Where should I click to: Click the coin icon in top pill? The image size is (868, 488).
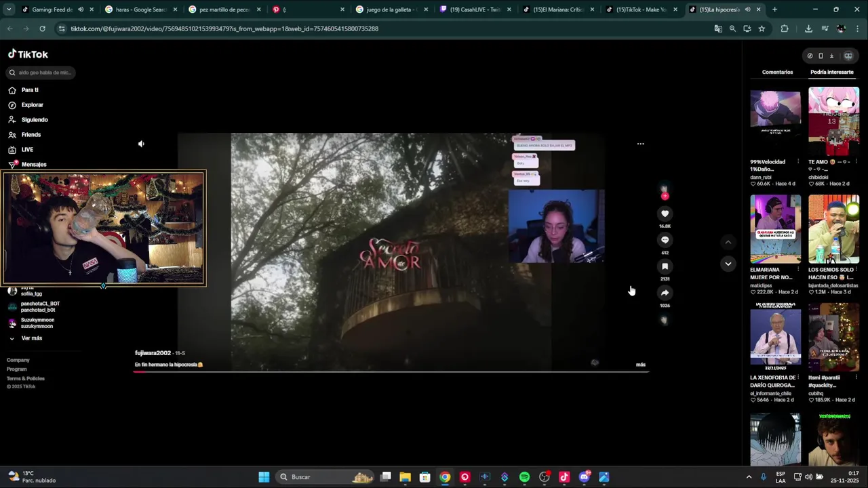tap(810, 56)
